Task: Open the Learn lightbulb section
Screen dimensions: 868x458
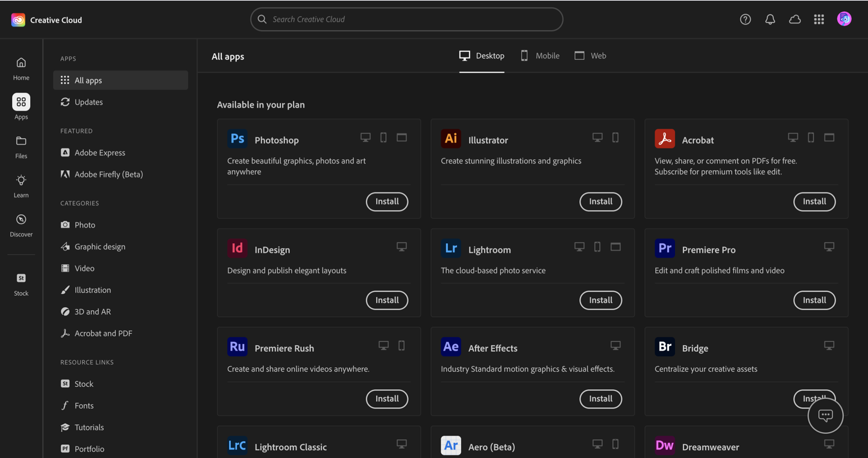Action: [21, 186]
